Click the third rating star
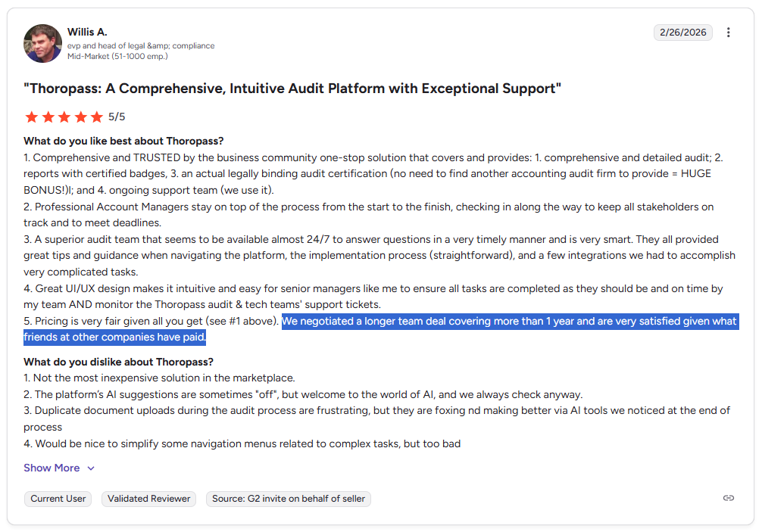This screenshot has height=532, width=762. click(64, 117)
